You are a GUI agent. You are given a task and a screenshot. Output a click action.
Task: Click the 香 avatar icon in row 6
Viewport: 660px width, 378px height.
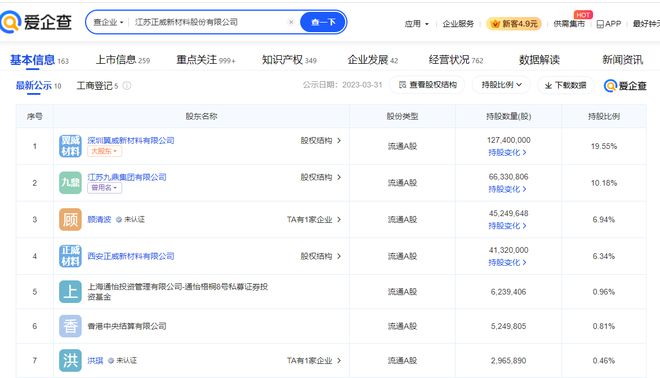(x=70, y=326)
